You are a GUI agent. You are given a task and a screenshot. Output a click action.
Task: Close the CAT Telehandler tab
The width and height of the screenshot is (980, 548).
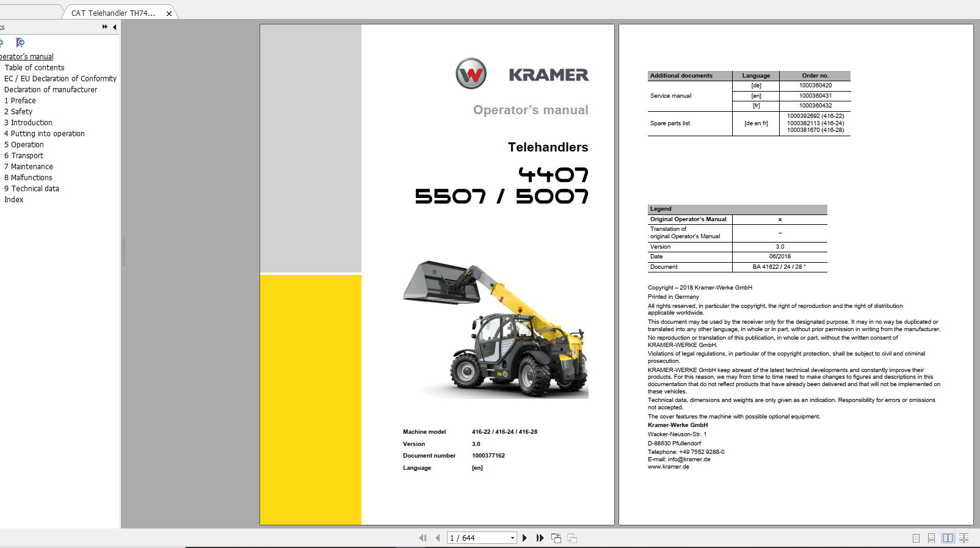pos(169,13)
